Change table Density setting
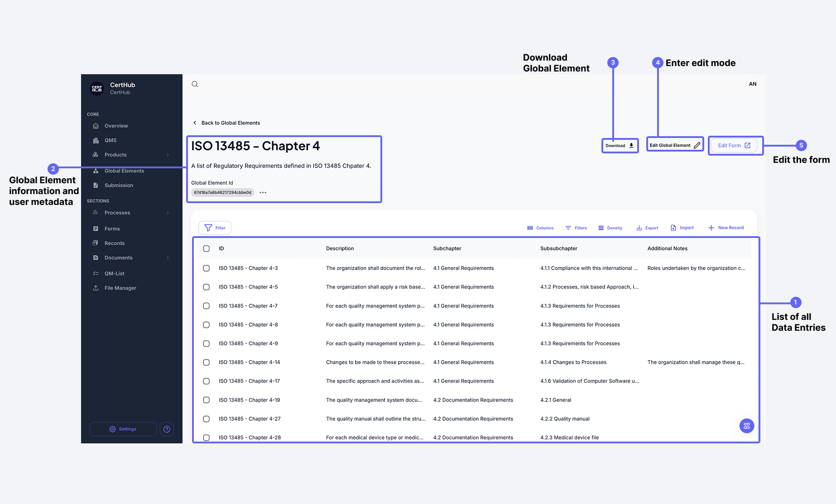Image resolution: width=836 pixels, height=504 pixels. (x=610, y=228)
